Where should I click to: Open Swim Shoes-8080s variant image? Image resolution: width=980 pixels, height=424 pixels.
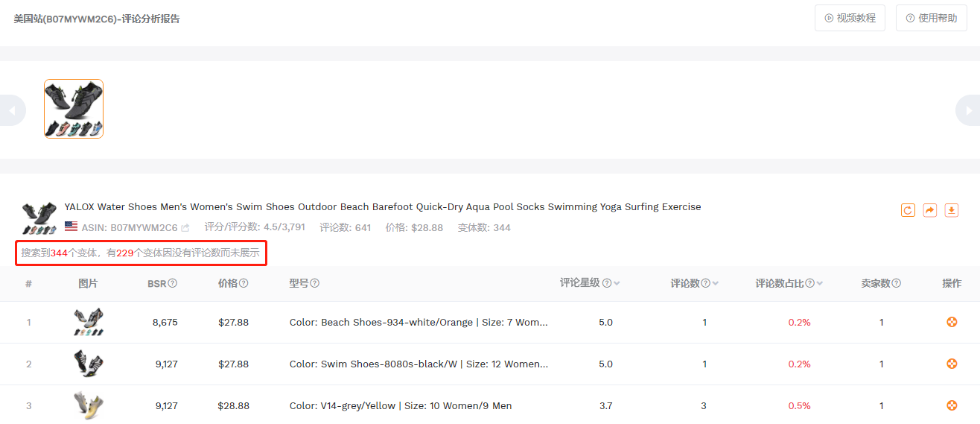[x=89, y=364]
